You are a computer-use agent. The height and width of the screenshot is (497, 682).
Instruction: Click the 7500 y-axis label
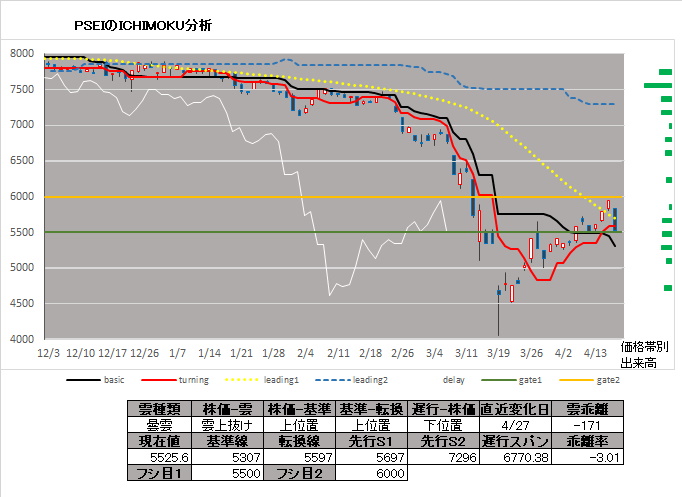[22, 89]
